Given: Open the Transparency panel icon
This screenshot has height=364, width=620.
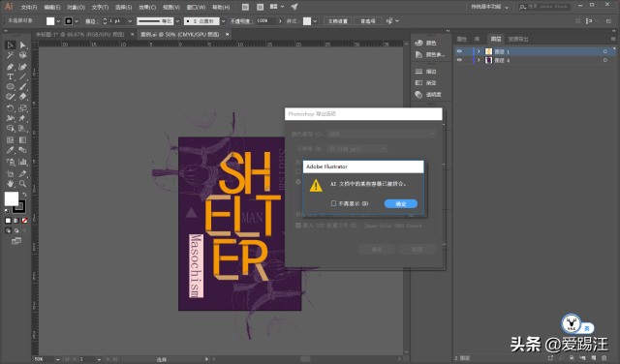Looking at the screenshot, I should pos(418,95).
